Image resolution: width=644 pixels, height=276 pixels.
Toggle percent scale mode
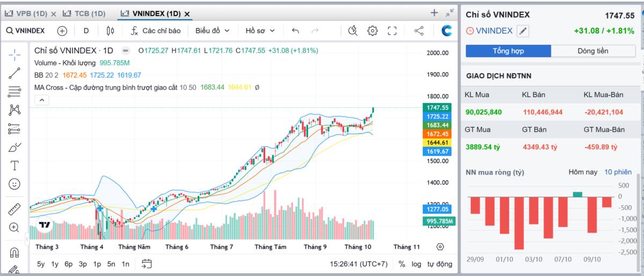402,264
